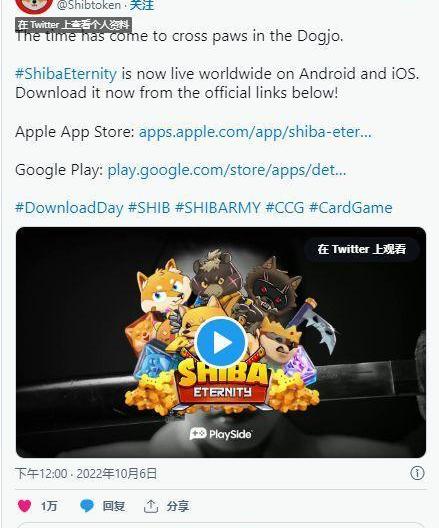Open the #ShibaEternity hashtag
Screen dimensions: 439x528
[66, 73]
